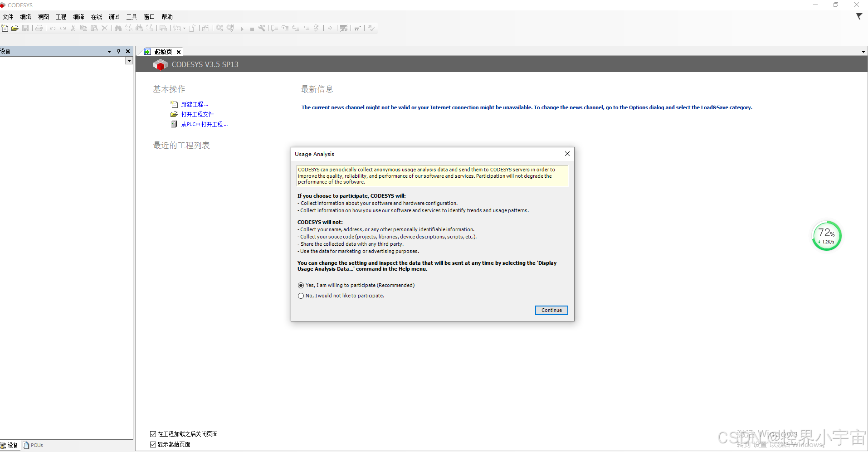Click the news channel unavailable message text
Viewport: 868px width, 452px height.
(x=527, y=107)
